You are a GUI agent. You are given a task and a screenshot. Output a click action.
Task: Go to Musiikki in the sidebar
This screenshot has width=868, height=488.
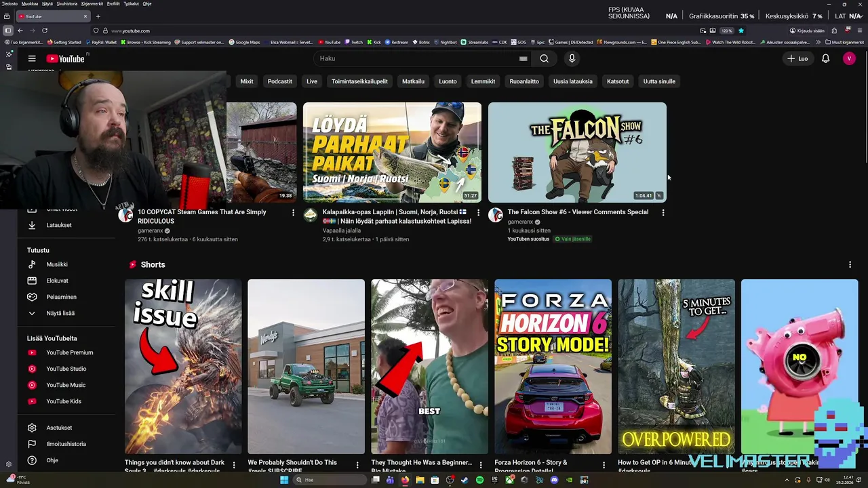point(57,264)
